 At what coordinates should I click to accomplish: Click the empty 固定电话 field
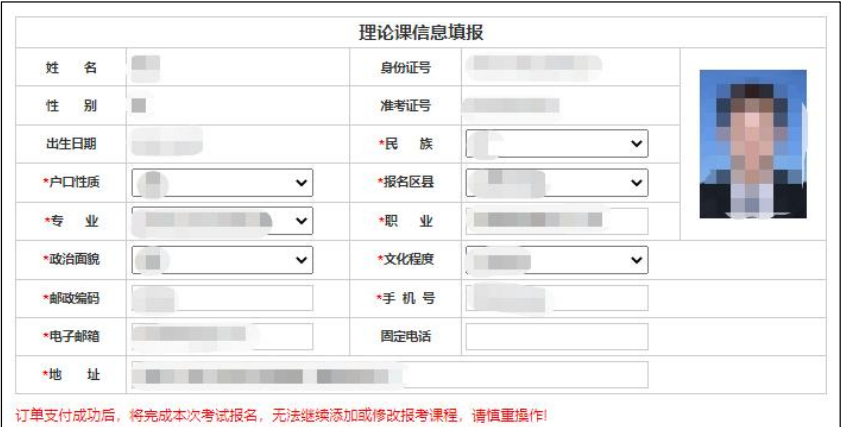pos(556,337)
